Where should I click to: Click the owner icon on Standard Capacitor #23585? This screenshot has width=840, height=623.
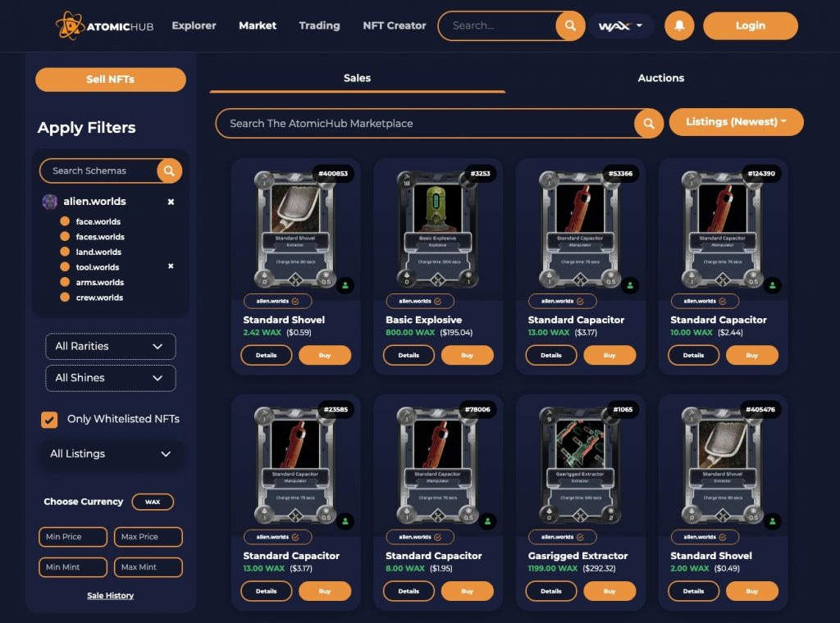tap(345, 521)
